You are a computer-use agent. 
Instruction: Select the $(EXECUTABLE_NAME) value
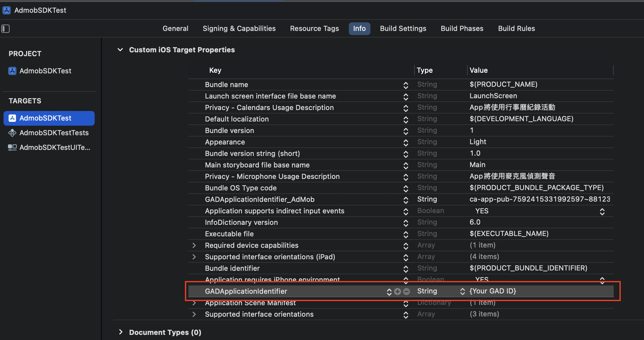(x=509, y=233)
